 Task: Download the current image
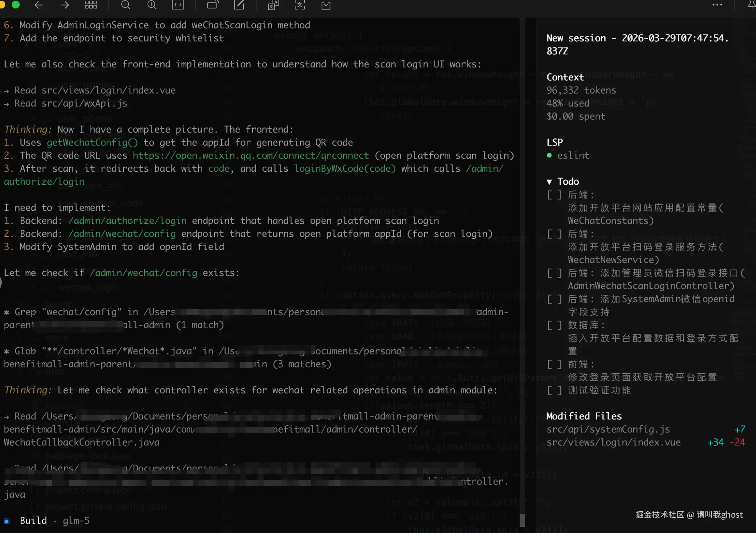tap(326, 5)
